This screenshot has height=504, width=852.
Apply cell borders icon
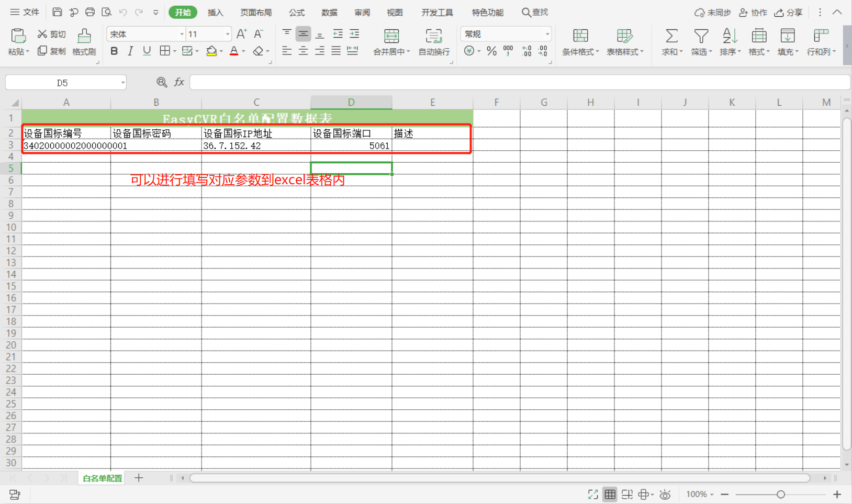[x=165, y=51]
